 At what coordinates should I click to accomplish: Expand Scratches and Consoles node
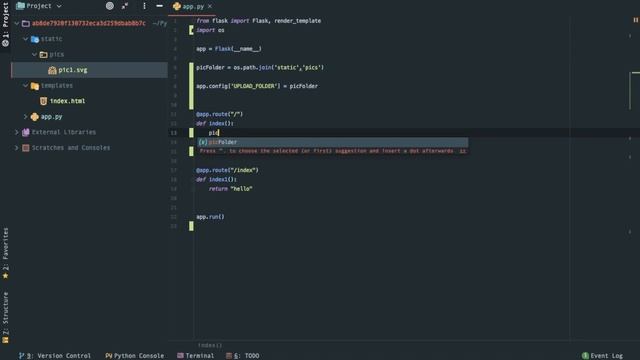tap(17, 148)
